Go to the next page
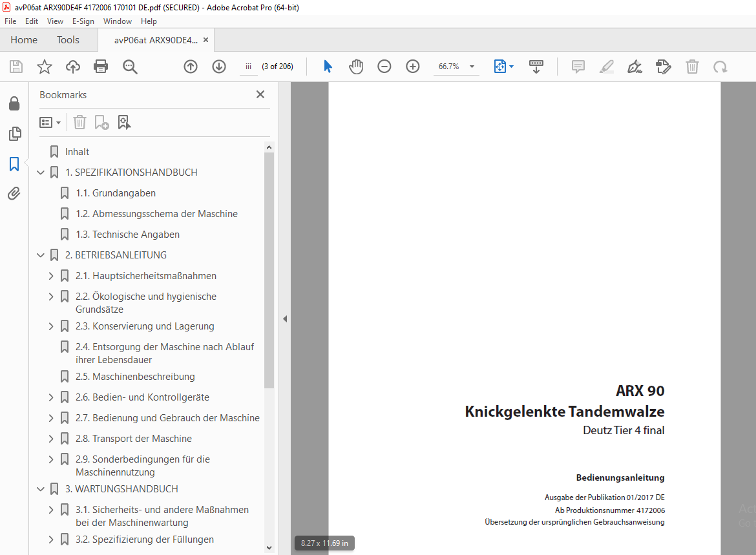Viewport: 756px width, 555px height. tap(219, 67)
